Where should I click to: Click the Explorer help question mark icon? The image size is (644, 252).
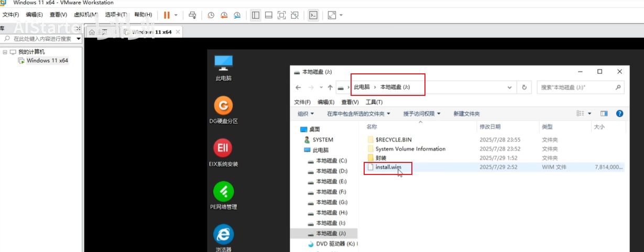[619, 114]
